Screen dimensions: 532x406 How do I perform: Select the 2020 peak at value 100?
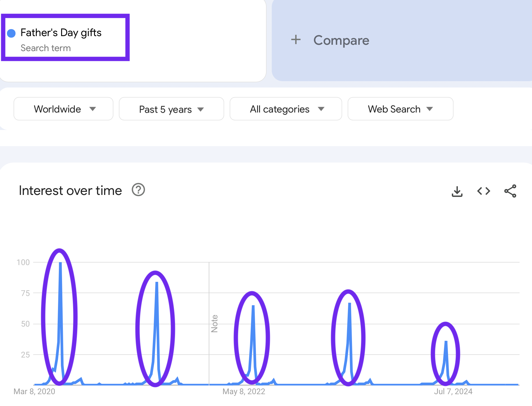tap(60, 262)
